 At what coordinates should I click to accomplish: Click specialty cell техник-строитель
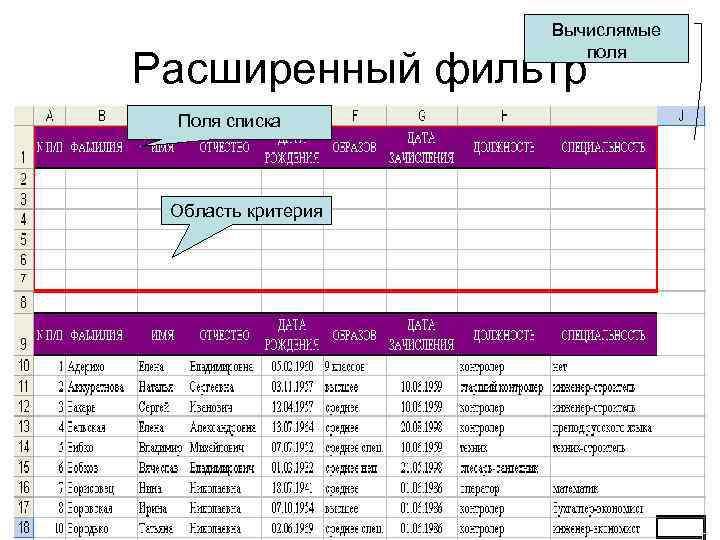[603, 447]
